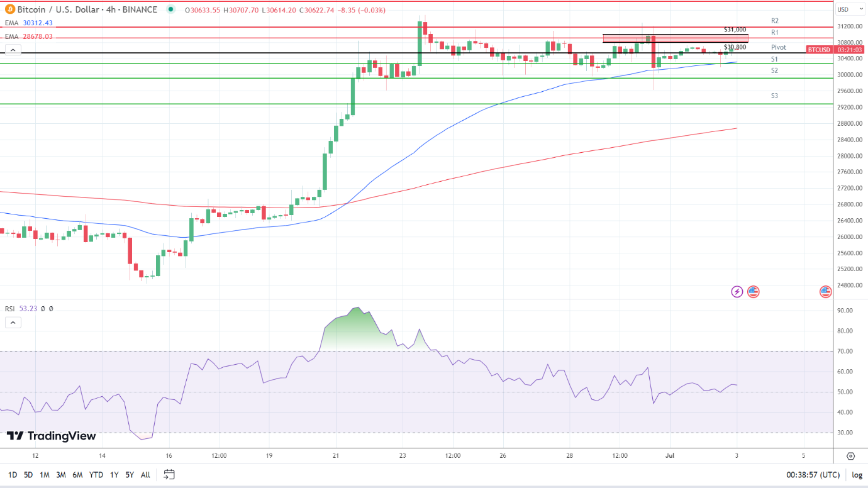Choose the YTD date range
Viewport: 868px width, 488px height.
coord(96,475)
